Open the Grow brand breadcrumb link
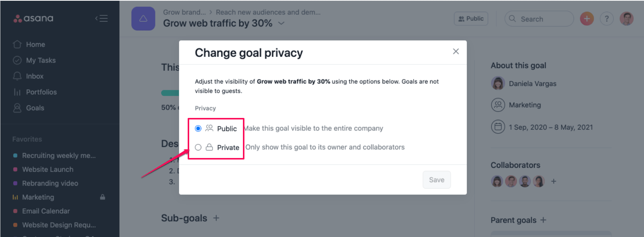The width and height of the screenshot is (644, 237). click(x=184, y=12)
